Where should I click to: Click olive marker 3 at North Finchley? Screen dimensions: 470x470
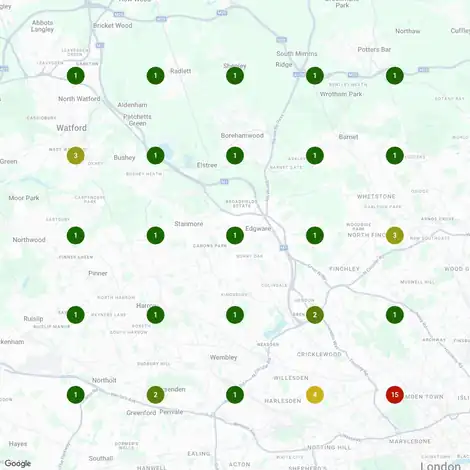pyautogui.click(x=395, y=235)
